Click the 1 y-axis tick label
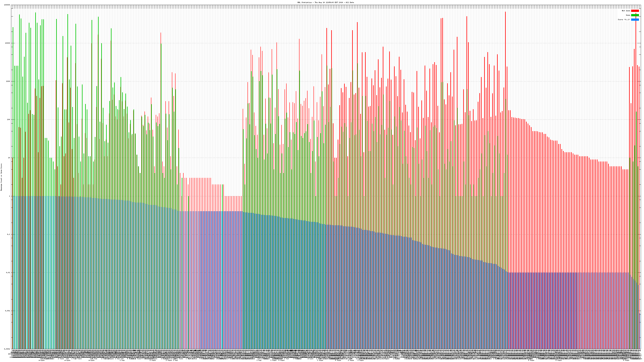Viewport: 644px width, 362px height. click(x=10, y=196)
